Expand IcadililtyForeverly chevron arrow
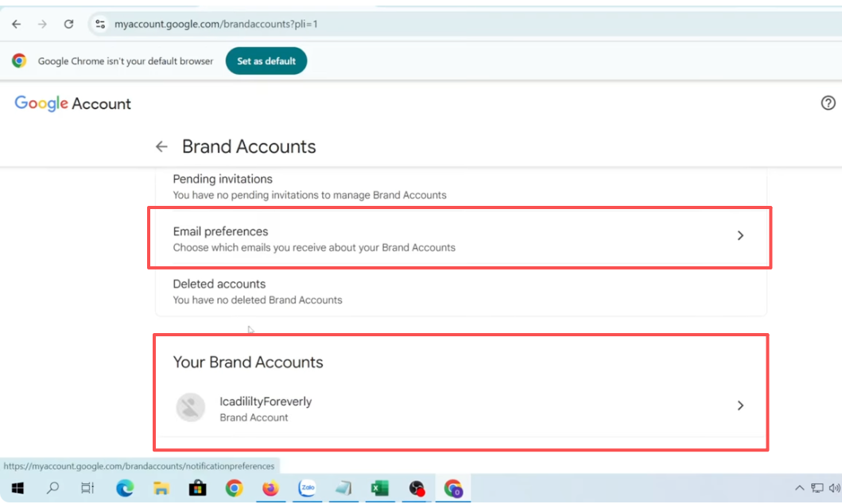842x504 pixels. pyautogui.click(x=740, y=405)
